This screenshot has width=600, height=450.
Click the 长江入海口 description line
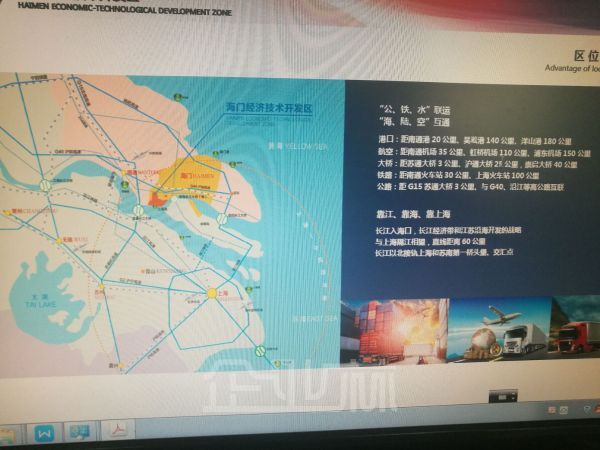(x=448, y=230)
